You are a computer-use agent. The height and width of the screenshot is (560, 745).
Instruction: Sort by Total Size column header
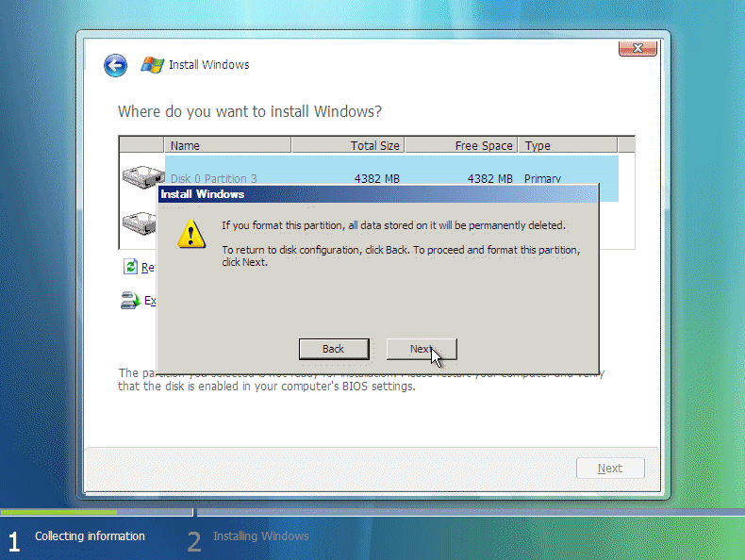click(347, 145)
